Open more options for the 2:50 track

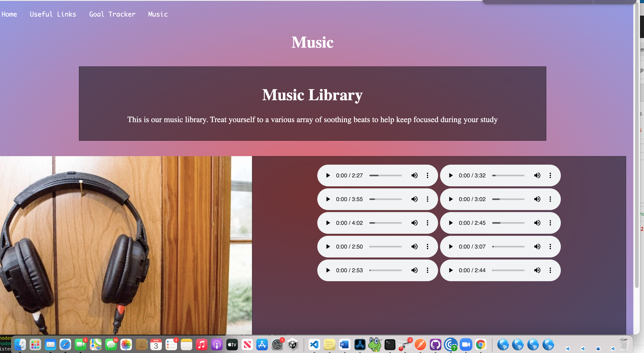click(428, 247)
